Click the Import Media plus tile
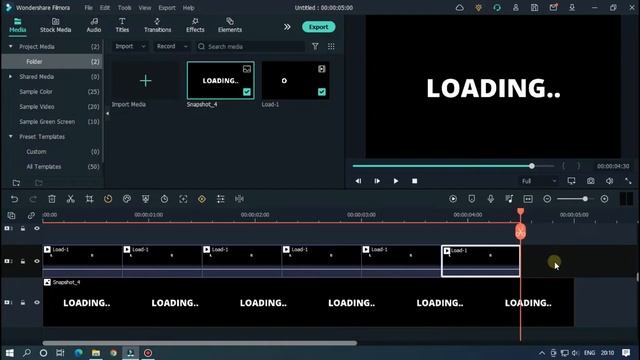Viewport: 640px width, 360px height. click(145, 80)
